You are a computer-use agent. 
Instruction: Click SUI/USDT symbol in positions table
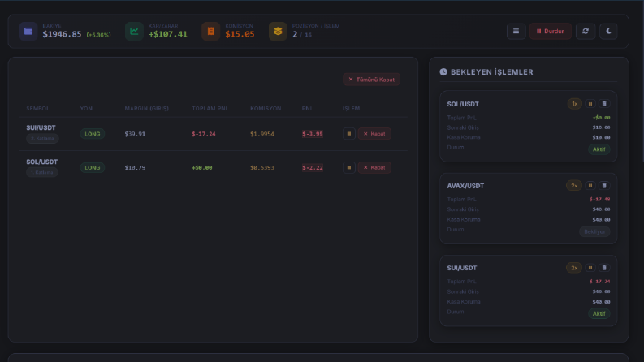pos(41,127)
